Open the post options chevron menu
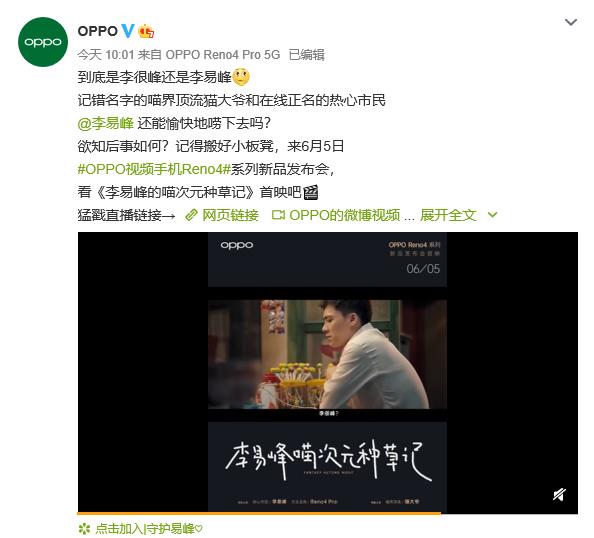This screenshot has width=594, height=538. pos(571,22)
